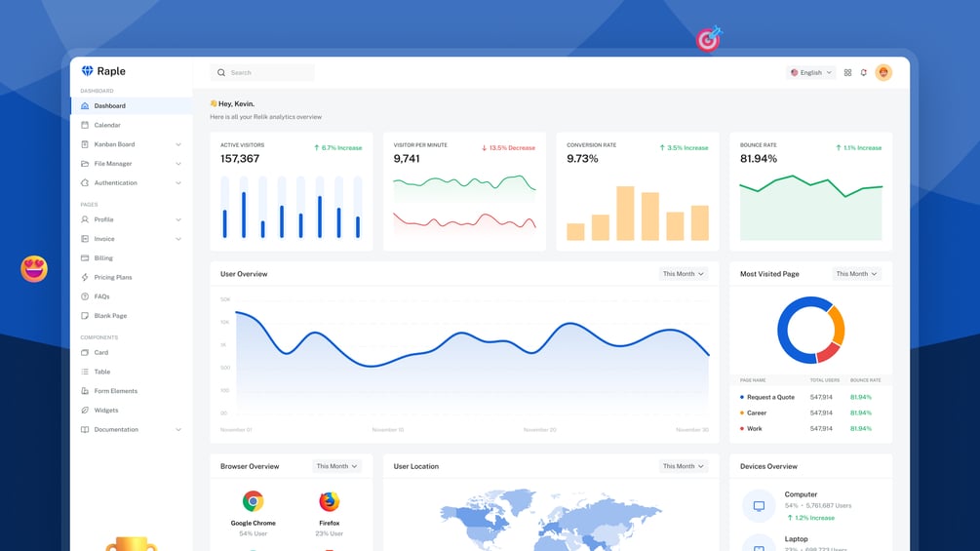Open the user avatar menu
Viewport: 980px width, 551px height.
[883, 72]
